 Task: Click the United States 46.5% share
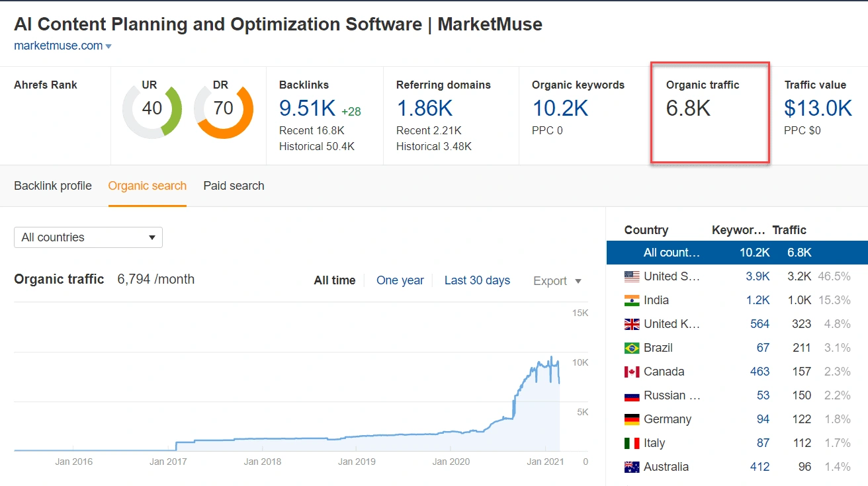834,276
